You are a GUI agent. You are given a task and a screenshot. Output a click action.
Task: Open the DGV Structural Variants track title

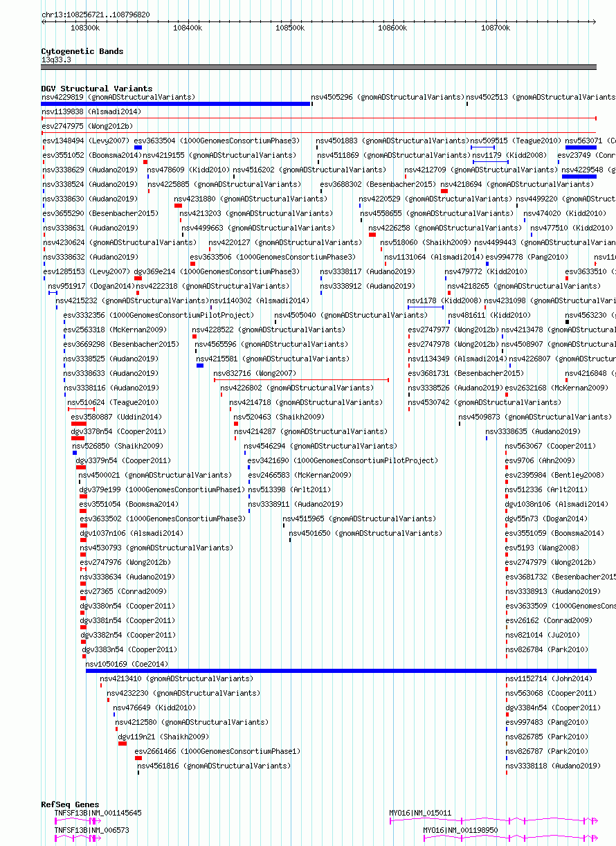pyautogui.click(x=97, y=89)
